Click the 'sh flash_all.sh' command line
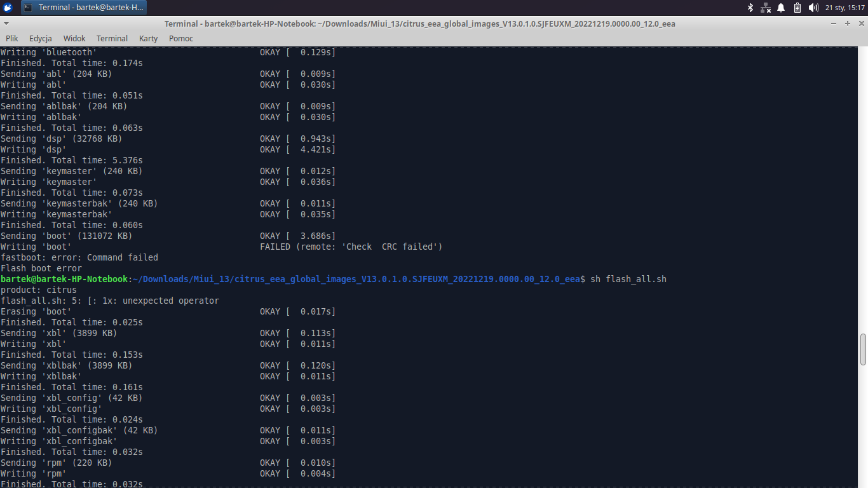The width and height of the screenshot is (868, 488). click(628, 280)
